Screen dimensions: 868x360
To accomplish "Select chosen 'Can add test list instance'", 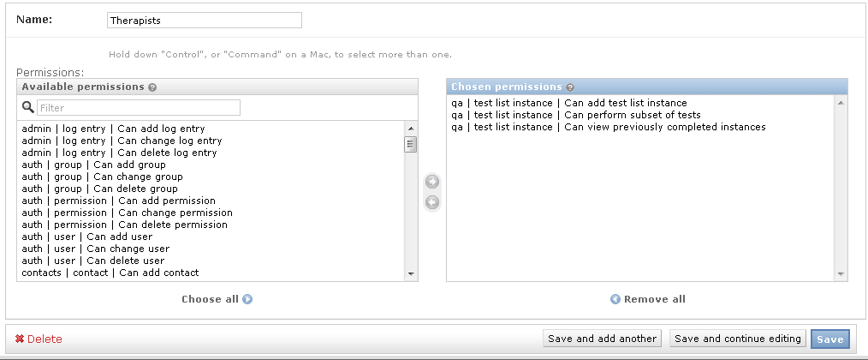I will click(641, 103).
